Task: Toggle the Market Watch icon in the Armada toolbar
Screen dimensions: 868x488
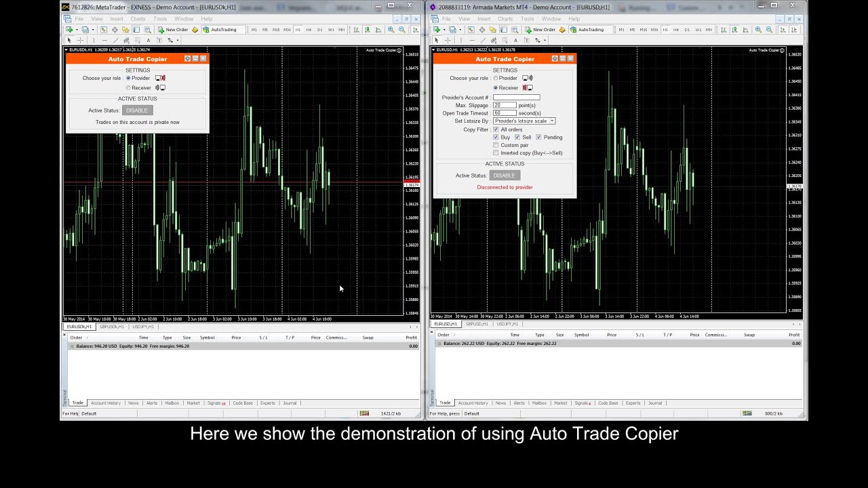Action: pos(471,30)
